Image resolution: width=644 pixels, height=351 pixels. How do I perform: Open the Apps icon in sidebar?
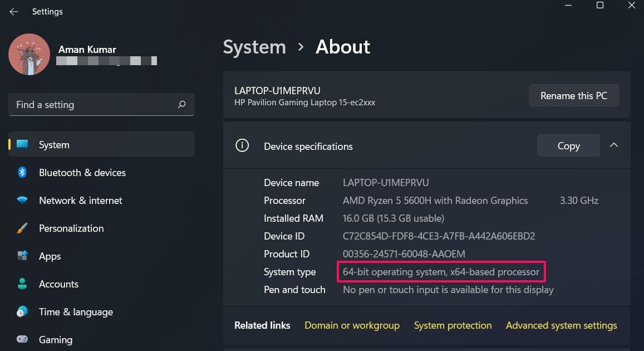[x=22, y=256]
